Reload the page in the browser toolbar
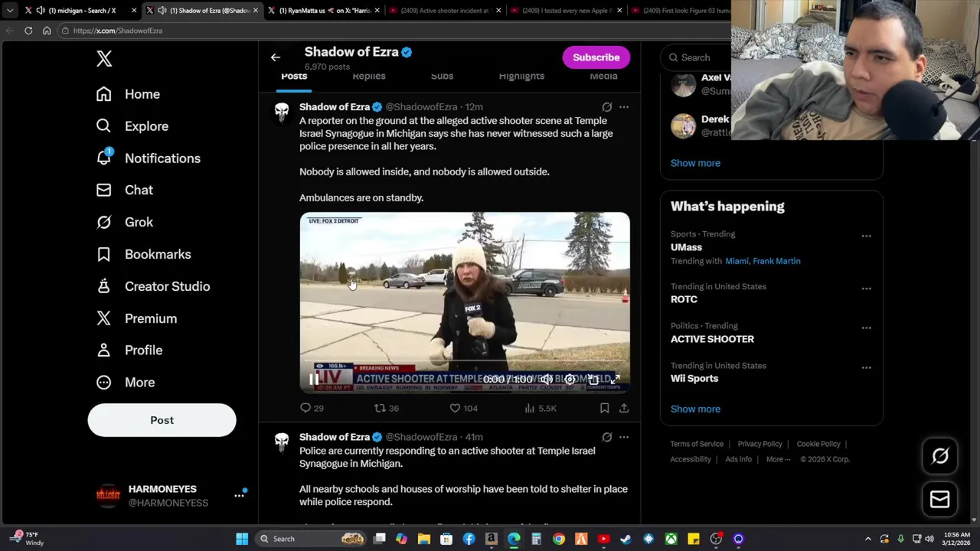This screenshot has width=980, height=551. click(28, 31)
